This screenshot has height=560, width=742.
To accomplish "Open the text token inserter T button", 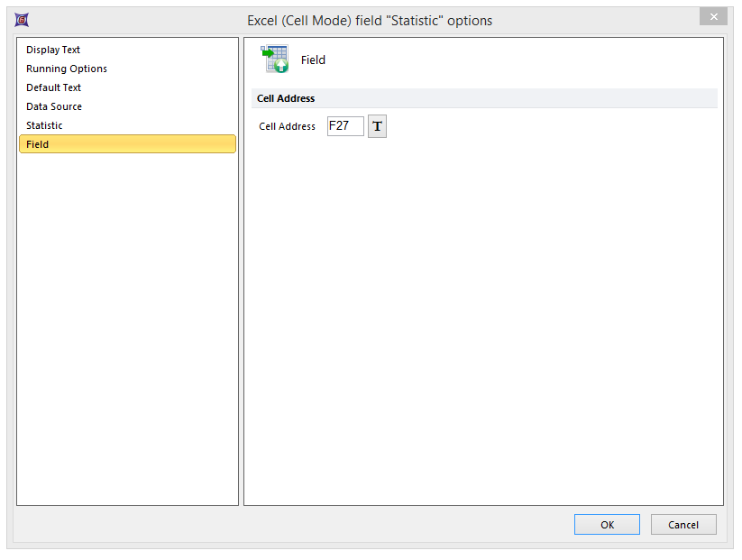I will 377,126.
